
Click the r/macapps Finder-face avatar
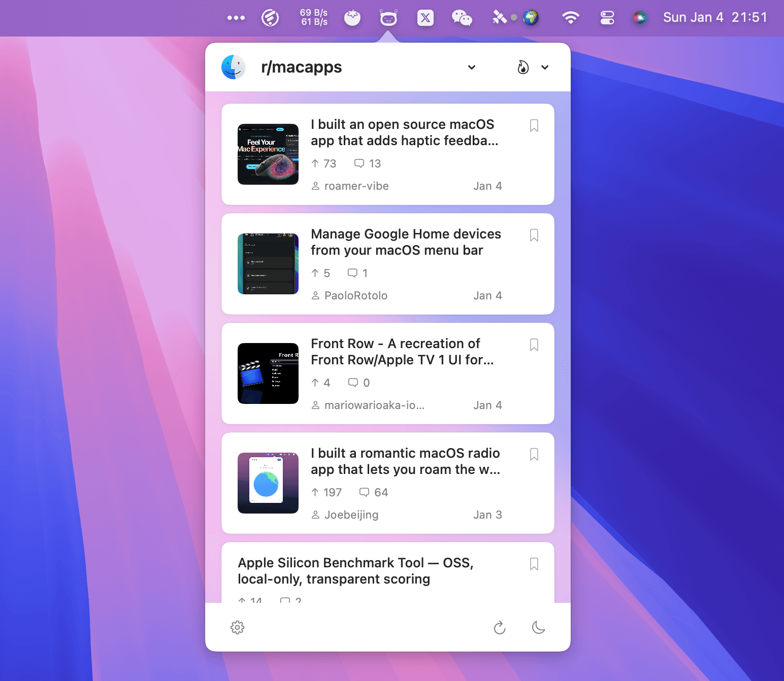pos(234,67)
